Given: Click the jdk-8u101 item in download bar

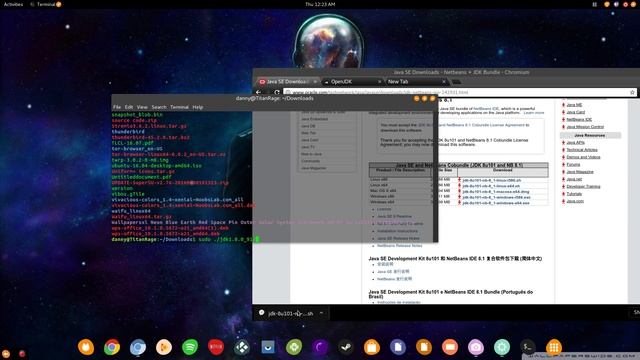Looking at the screenshot, I should pos(290,313).
